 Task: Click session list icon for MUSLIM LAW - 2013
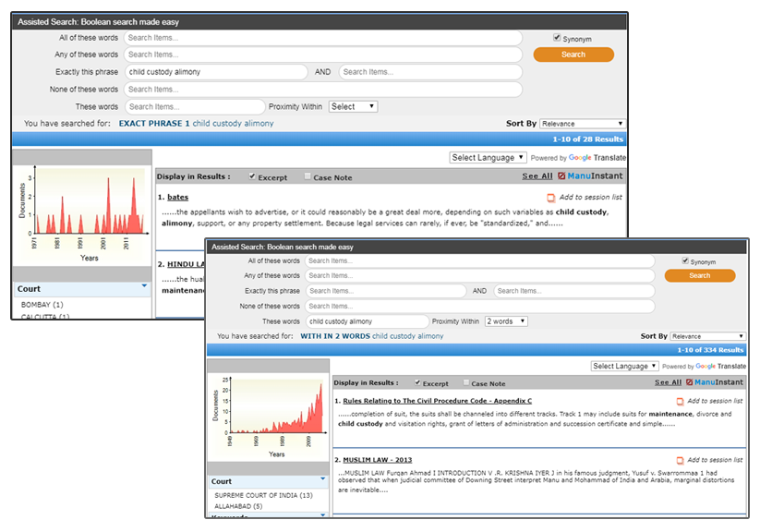click(x=681, y=460)
